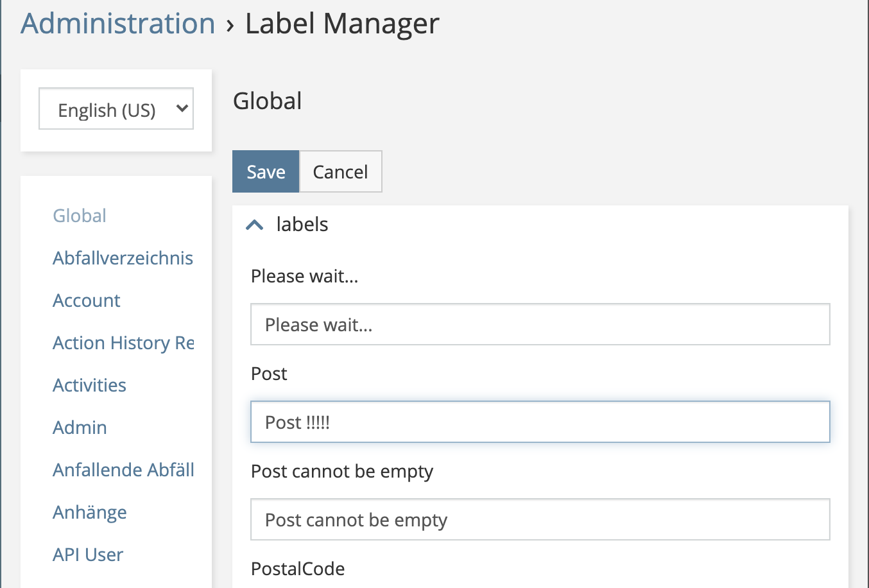Click the PostalCode field label

pos(298,569)
